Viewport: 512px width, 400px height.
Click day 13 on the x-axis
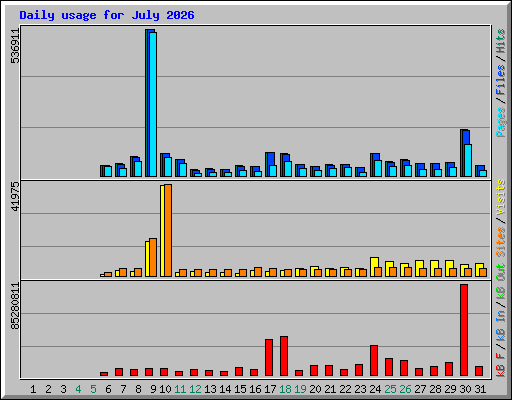pos(210,389)
